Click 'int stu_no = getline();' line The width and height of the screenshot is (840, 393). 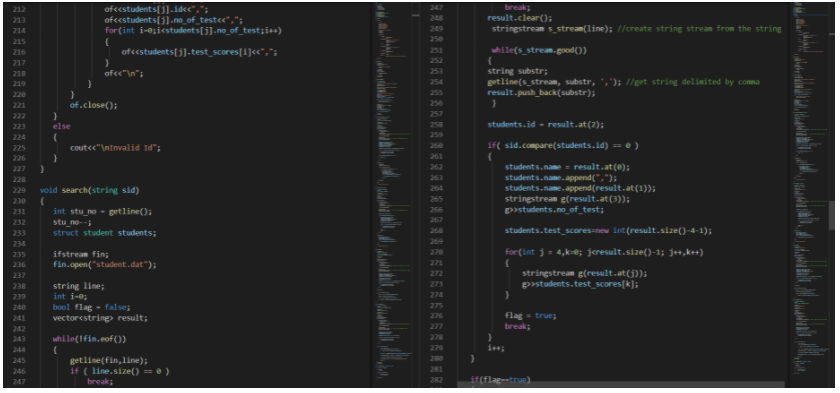point(102,211)
